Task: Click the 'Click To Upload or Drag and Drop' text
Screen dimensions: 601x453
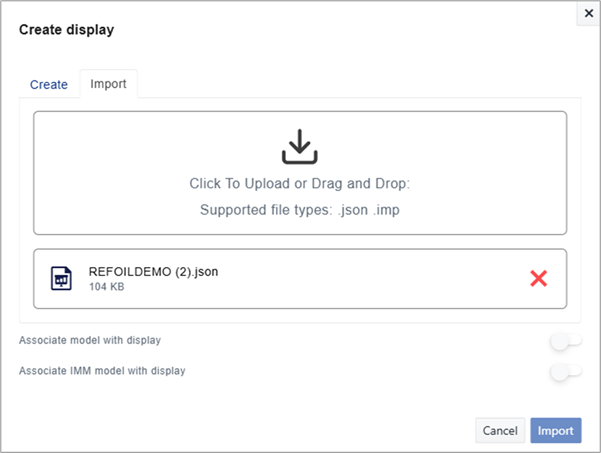Action: 299,184
